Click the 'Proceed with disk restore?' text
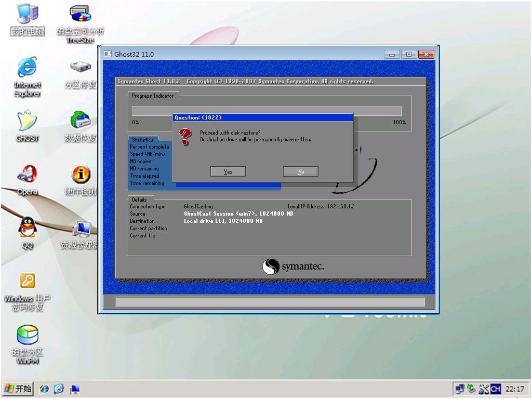This screenshot has width=532, height=399. [230, 132]
